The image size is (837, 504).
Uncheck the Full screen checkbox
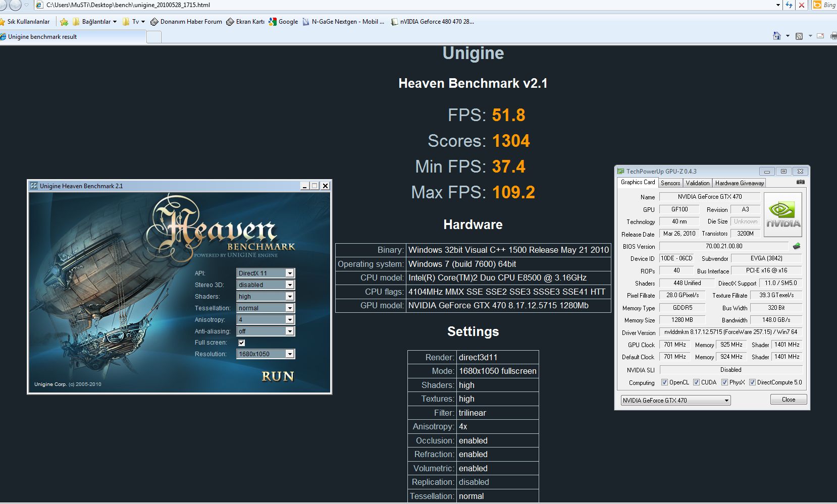pos(242,343)
